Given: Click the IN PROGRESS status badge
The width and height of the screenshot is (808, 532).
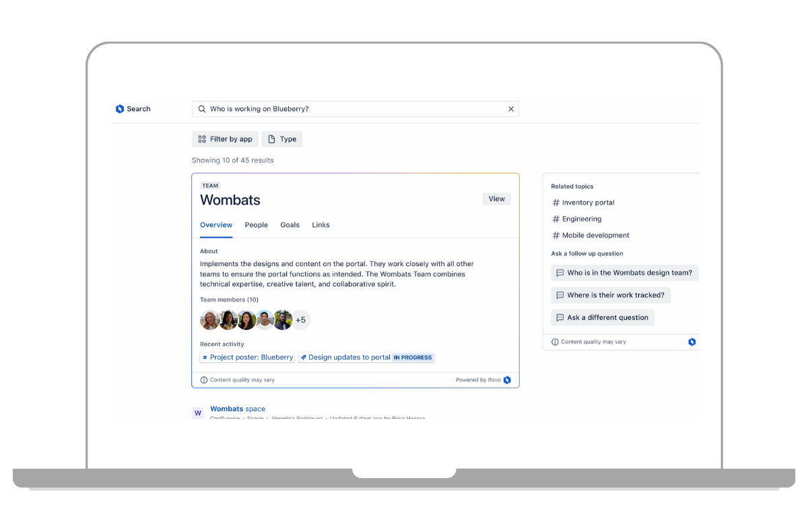Looking at the screenshot, I should click(x=413, y=358).
